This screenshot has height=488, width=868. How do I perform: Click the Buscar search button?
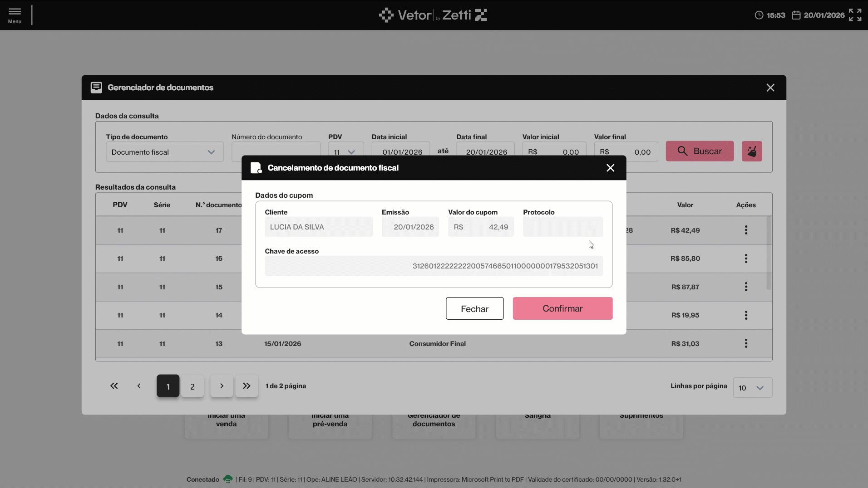click(700, 151)
